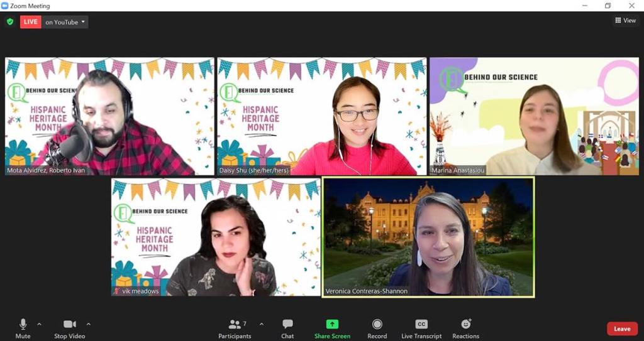Select Daisy Shu's video tile

pyautogui.click(x=321, y=116)
